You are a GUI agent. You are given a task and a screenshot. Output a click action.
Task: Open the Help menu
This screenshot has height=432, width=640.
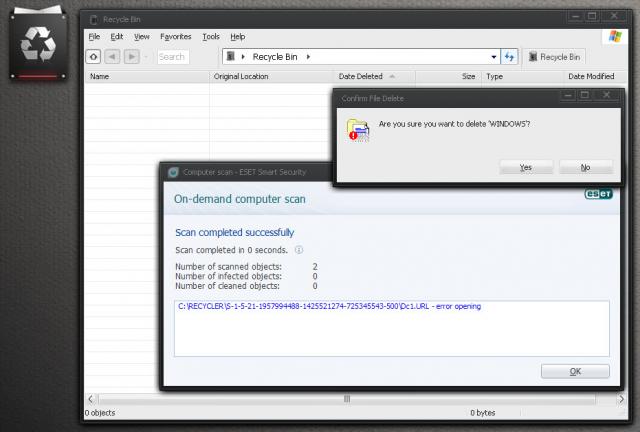point(238,37)
